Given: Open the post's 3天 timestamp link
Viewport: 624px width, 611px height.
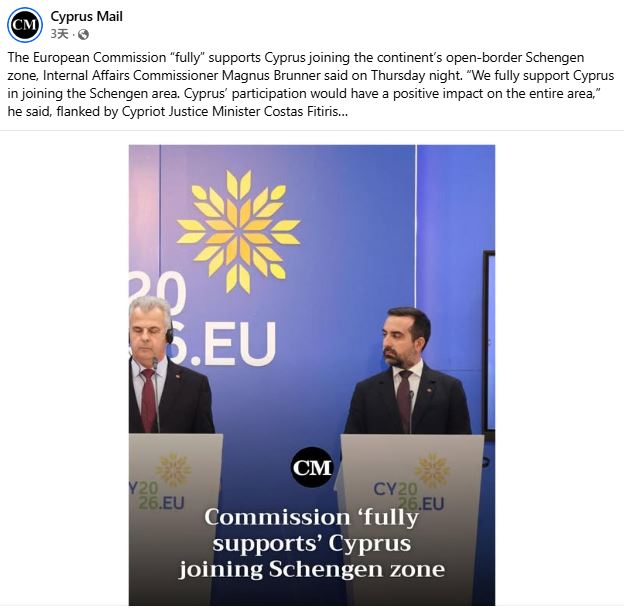Looking at the screenshot, I should pyautogui.click(x=59, y=34).
